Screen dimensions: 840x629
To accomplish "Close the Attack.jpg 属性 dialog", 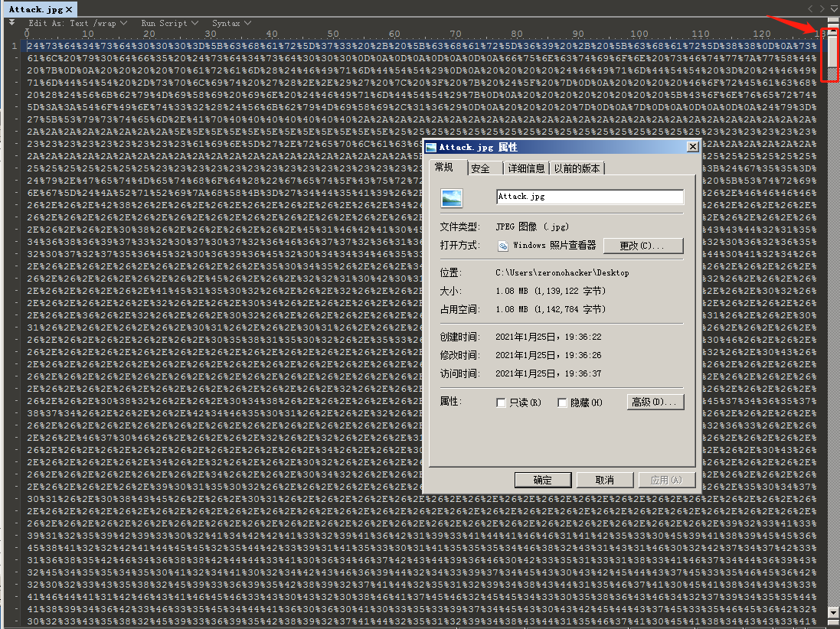I will 693,147.
